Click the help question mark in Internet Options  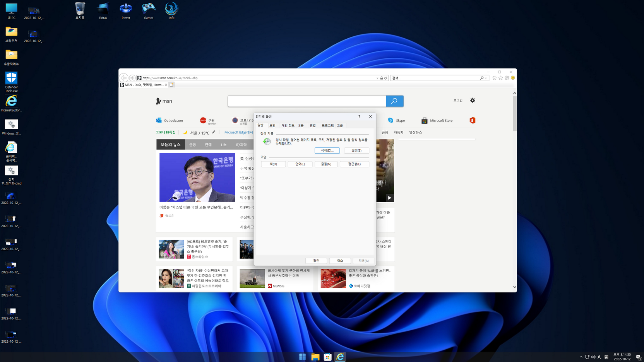[359, 116]
